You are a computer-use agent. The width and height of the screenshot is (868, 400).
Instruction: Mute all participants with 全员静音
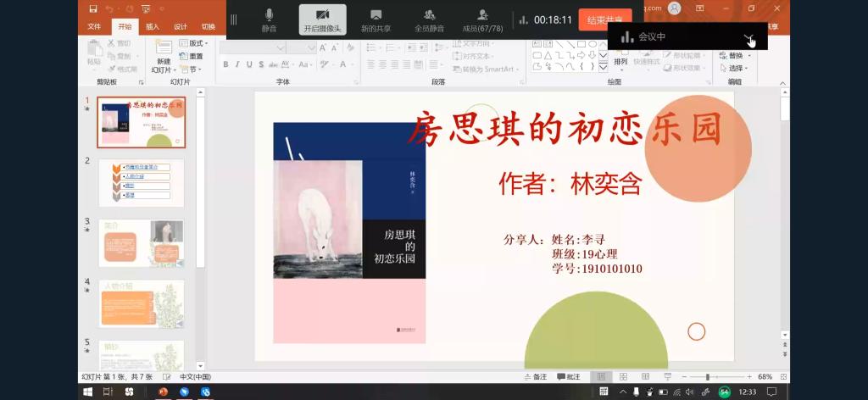[x=430, y=19]
